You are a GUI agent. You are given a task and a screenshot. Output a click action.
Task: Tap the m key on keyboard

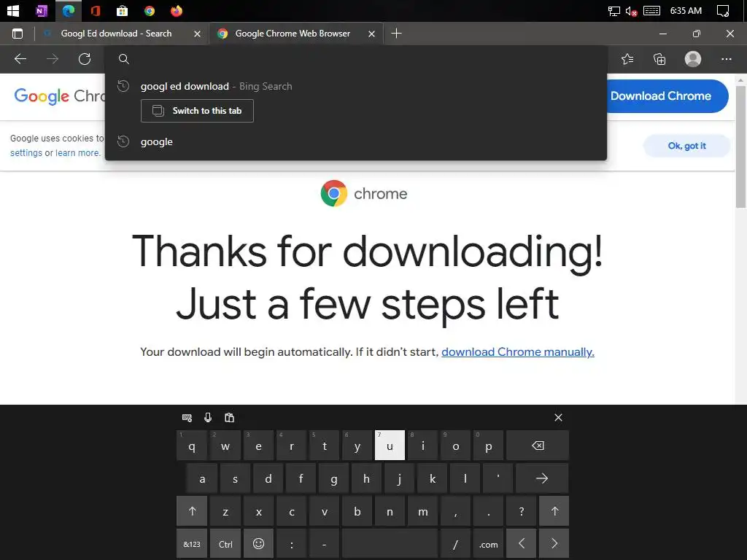pyautogui.click(x=422, y=511)
